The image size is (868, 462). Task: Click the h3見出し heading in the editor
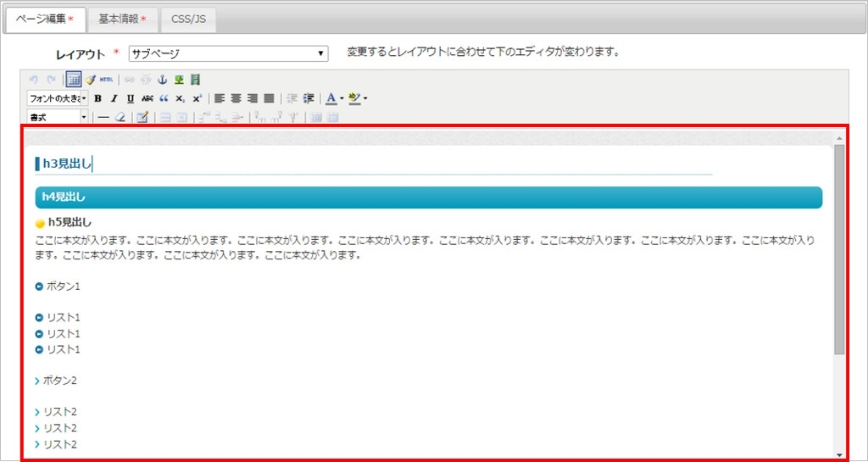(x=66, y=164)
